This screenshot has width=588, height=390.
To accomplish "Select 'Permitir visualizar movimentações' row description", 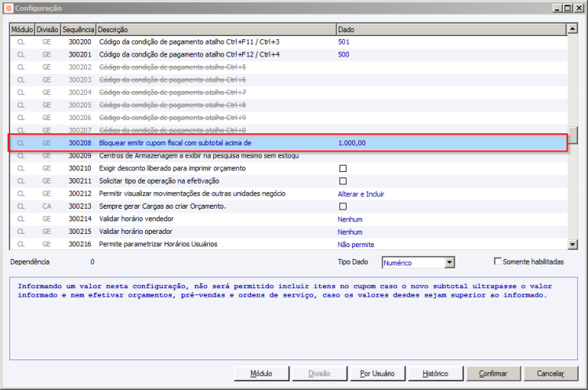I will [x=192, y=194].
